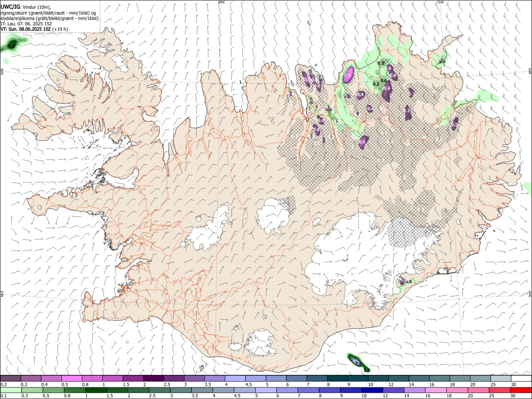The height and width of the screenshot is (399, 532).
Task: Click the 2.8 precipitation value offshore south
Action: [367, 370]
